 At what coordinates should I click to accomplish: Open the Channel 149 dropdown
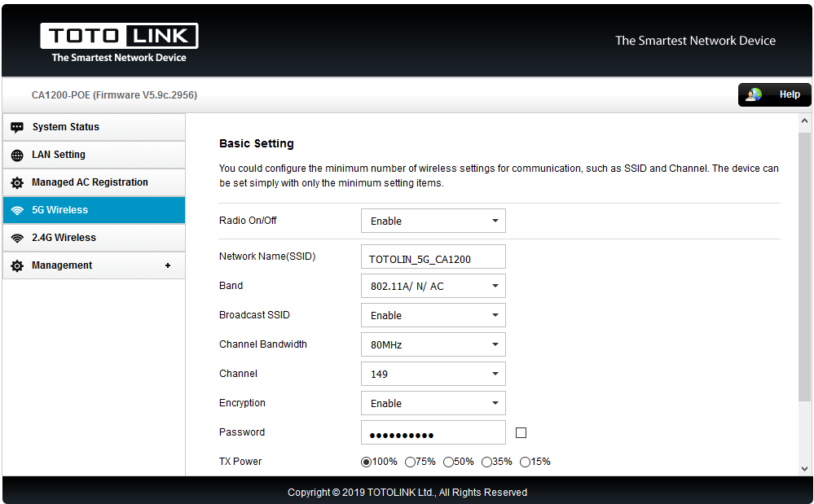[433, 374]
